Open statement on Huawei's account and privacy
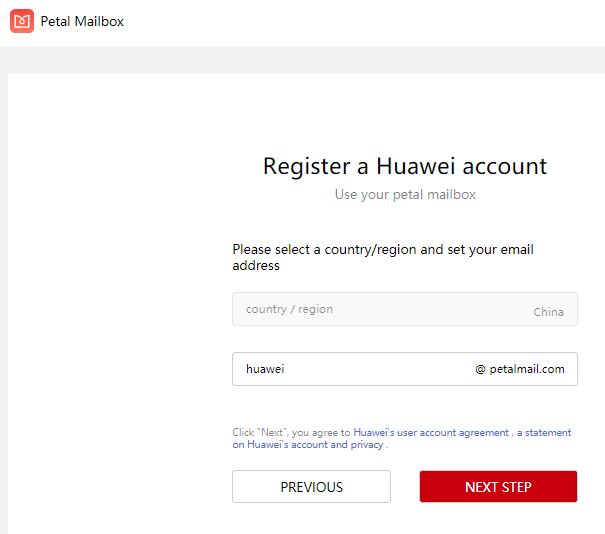The height and width of the screenshot is (534, 605). coord(402,438)
